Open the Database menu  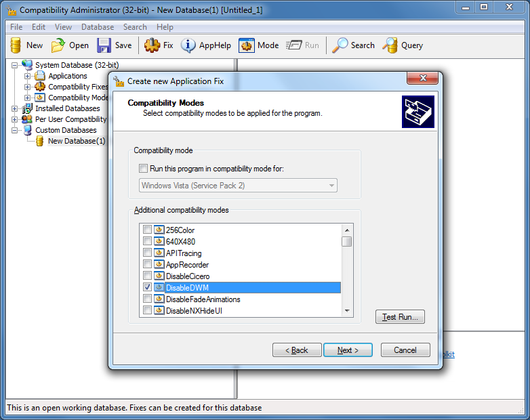pyautogui.click(x=98, y=27)
